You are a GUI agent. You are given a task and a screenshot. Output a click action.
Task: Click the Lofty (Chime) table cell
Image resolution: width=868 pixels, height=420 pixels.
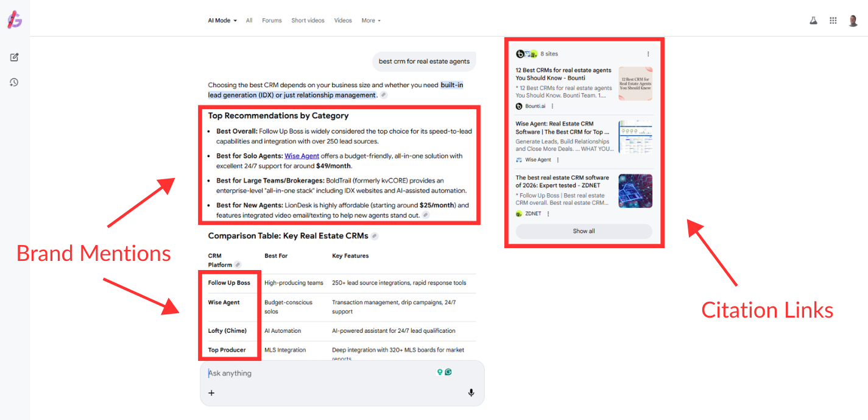coord(227,331)
